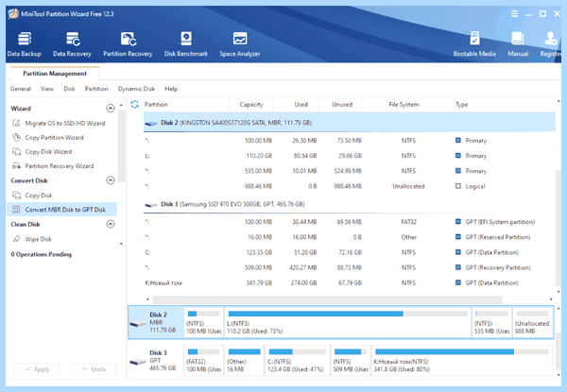Select the 988.46 MB Unallocated row
Viewport: 567px width, 392px height.
click(x=350, y=186)
